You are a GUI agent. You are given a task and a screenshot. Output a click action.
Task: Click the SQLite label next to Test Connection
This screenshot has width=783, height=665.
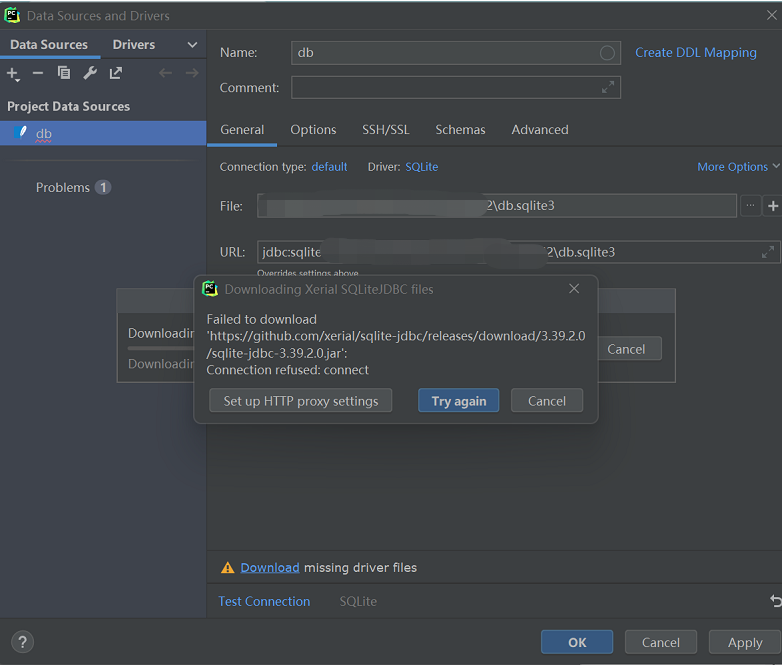point(358,601)
